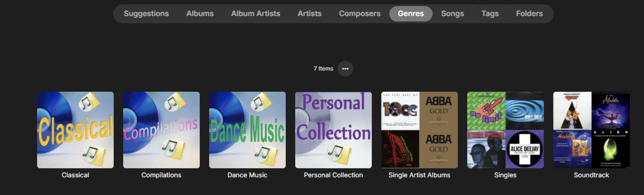Switch to the Folders tab
Viewport: 644px width, 195px height.
tap(529, 13)
